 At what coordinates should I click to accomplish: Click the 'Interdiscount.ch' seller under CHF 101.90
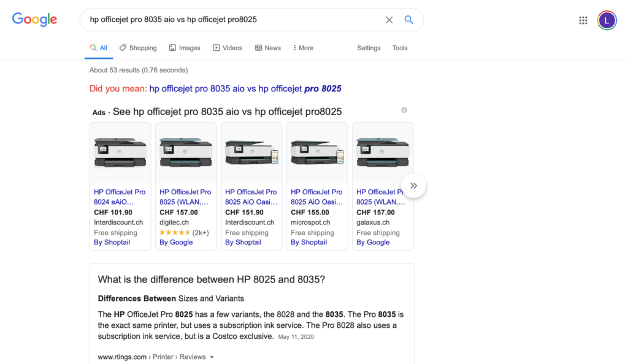click(118, 222)
